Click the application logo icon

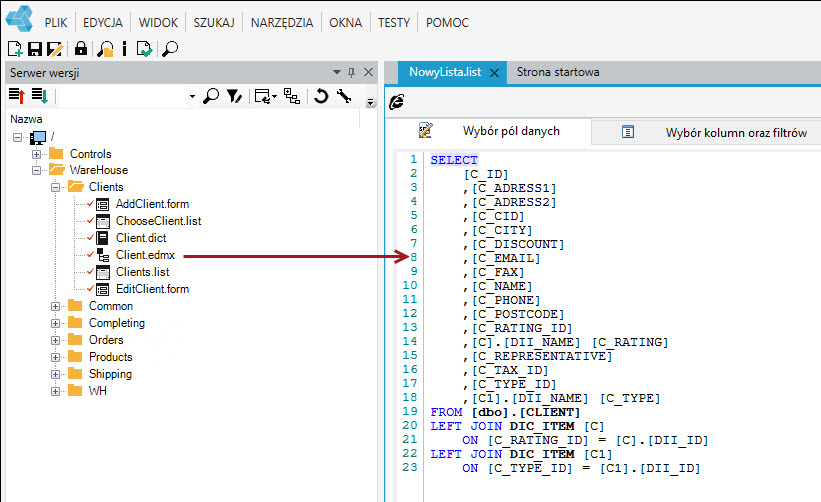[19, 18]
